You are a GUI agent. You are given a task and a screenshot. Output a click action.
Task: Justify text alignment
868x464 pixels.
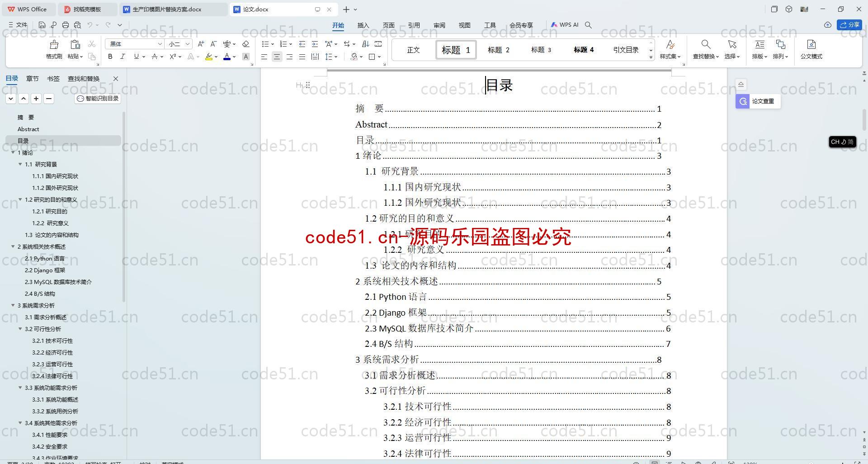pos(302,57)
